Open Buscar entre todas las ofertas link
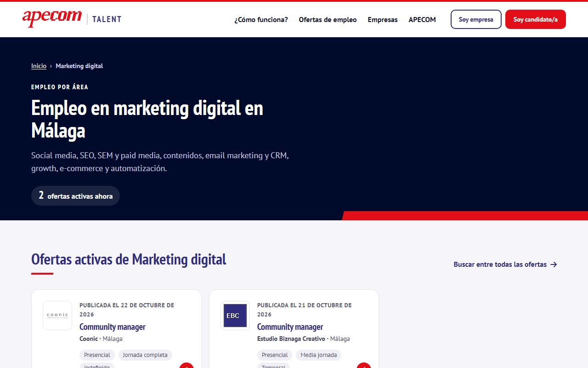This screenshot has height=368, width=588. click(x=505, y=264)
